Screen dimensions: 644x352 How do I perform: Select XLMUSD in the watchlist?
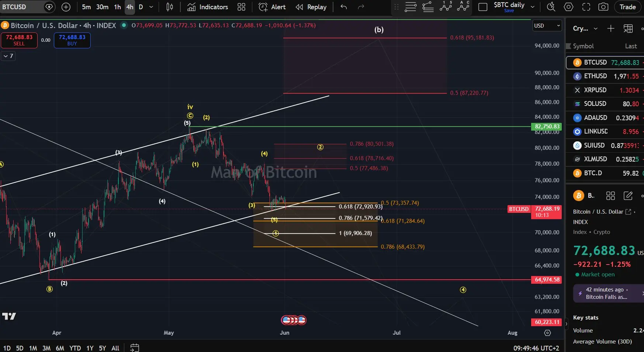605,159
